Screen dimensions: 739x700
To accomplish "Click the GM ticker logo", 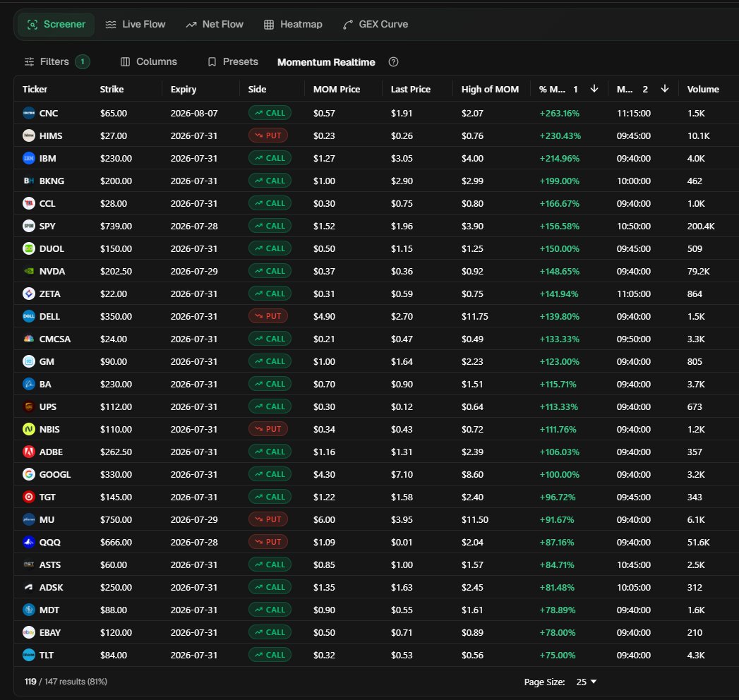I will 29,362.
